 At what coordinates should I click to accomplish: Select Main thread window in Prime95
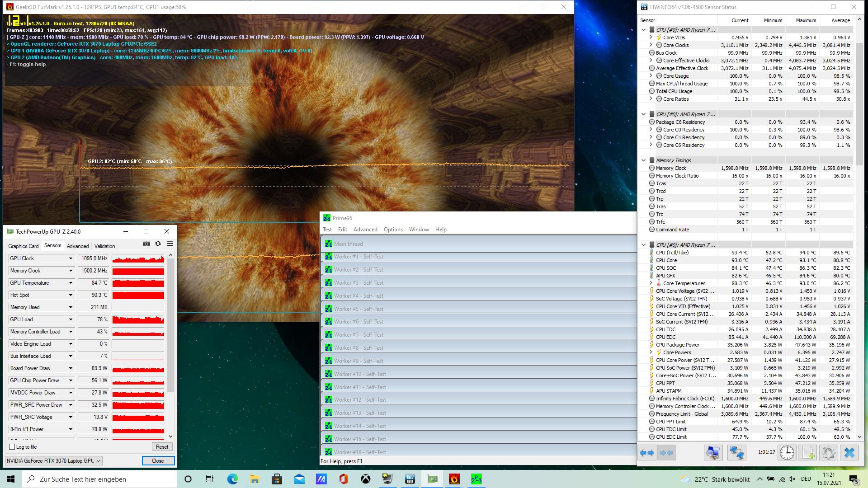(x=479, y=244)
